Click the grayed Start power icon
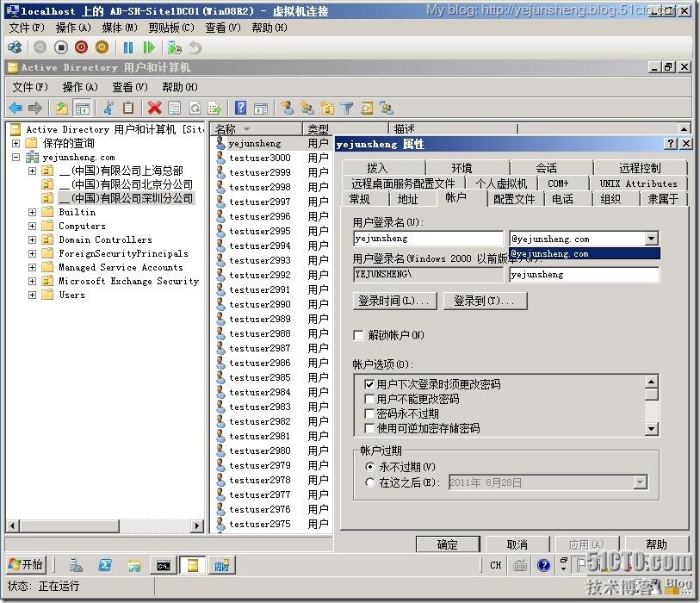This screenshot has height=603, width=700. 40,47
